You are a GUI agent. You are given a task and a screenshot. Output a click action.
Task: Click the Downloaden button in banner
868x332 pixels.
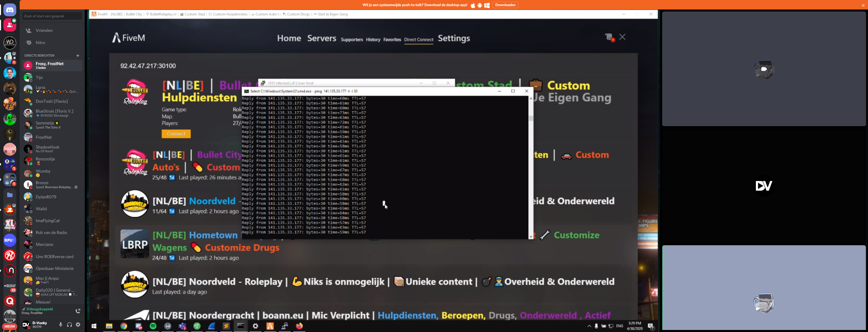505,5
